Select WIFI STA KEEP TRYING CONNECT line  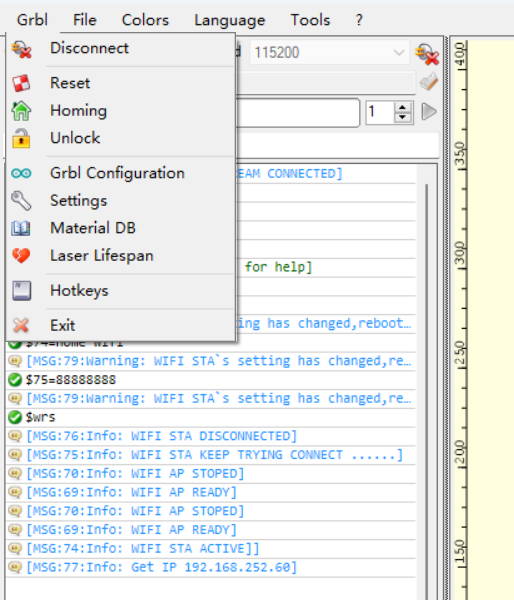click(211, 455)
